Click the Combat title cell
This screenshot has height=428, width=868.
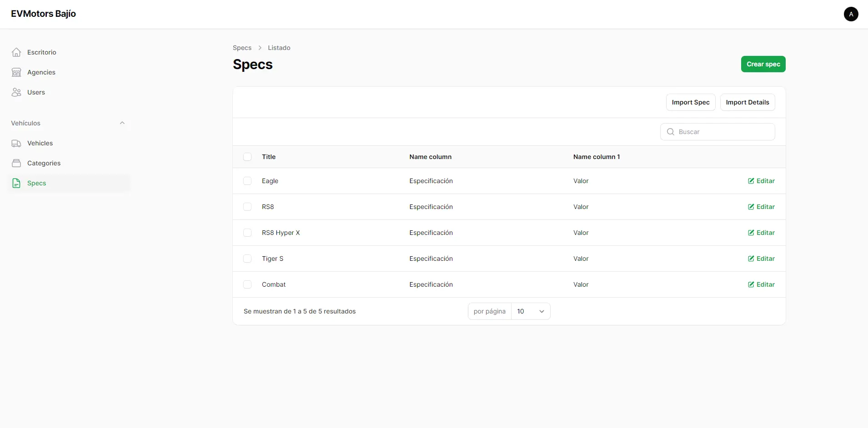(274, 284)
